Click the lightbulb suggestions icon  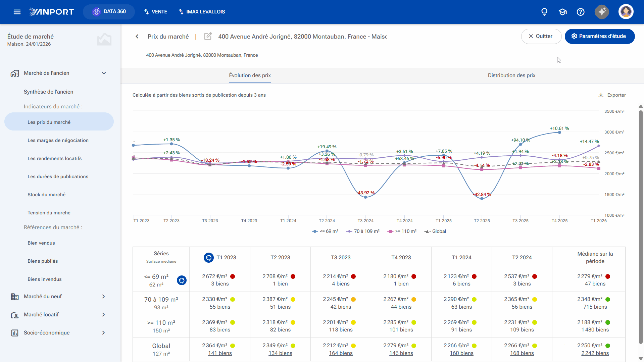(x=544, y=12)
